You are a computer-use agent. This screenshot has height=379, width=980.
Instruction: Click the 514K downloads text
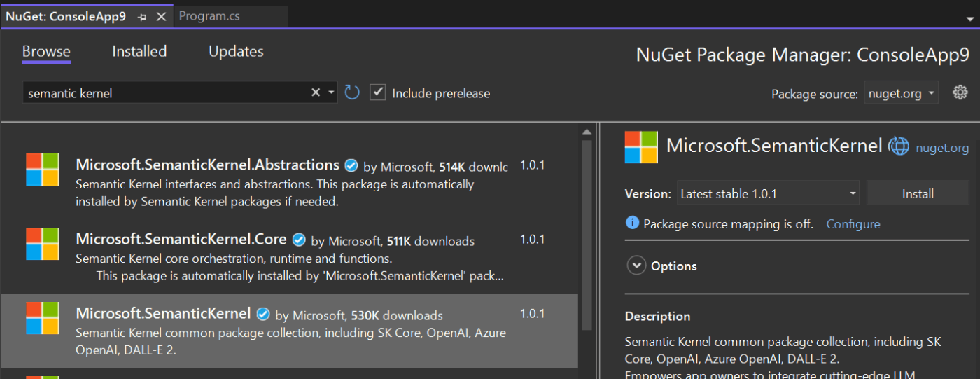pyautogui.click(x=474, y=167)
